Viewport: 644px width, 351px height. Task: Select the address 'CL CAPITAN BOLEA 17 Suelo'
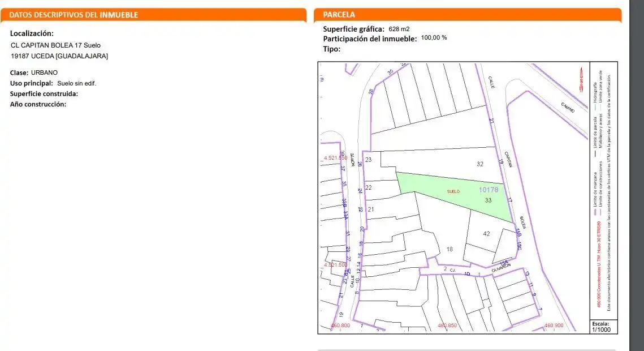[55, 45]
